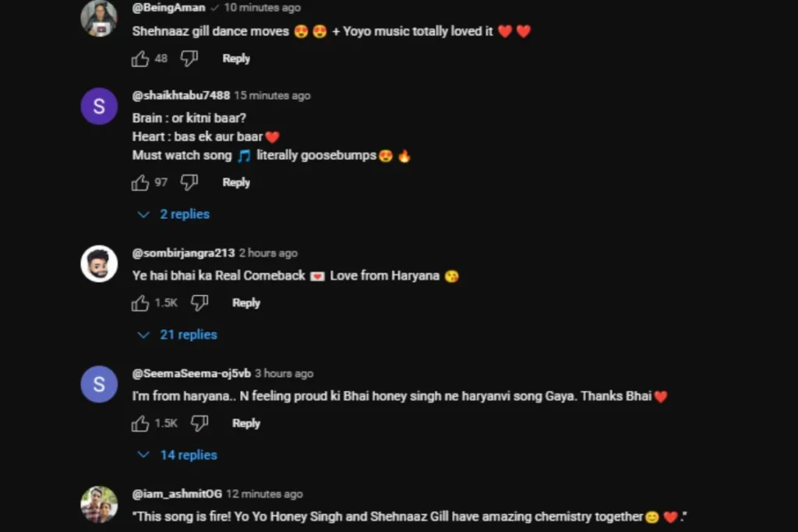This screenshot has height=532, width=798.
Task: Expand the 21 replies thread
Action: pos(177,335)
